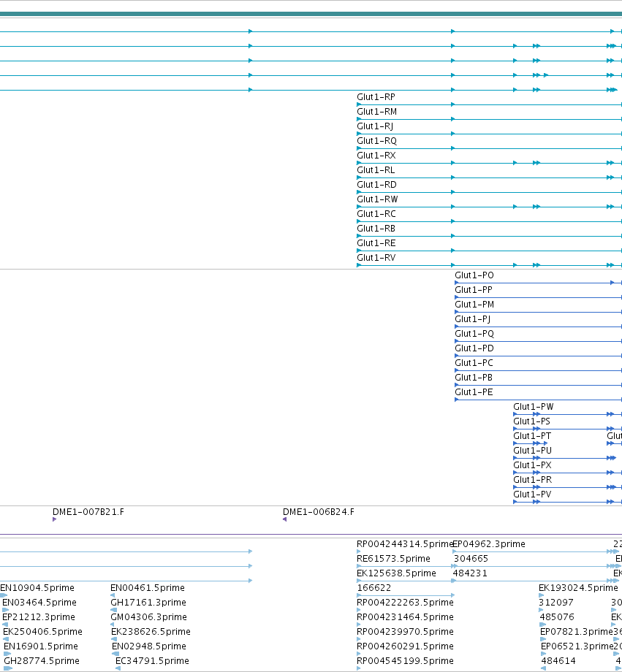This screenshot has height=672, width=622.
Task: Click the Glut1-RJ transcript label
Action: [x=375, y=126]
